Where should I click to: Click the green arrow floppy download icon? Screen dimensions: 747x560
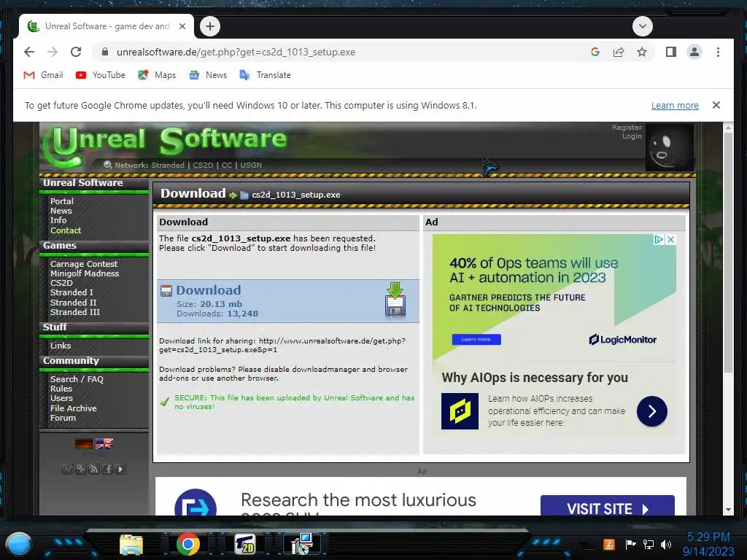click(x=395, y=299)
